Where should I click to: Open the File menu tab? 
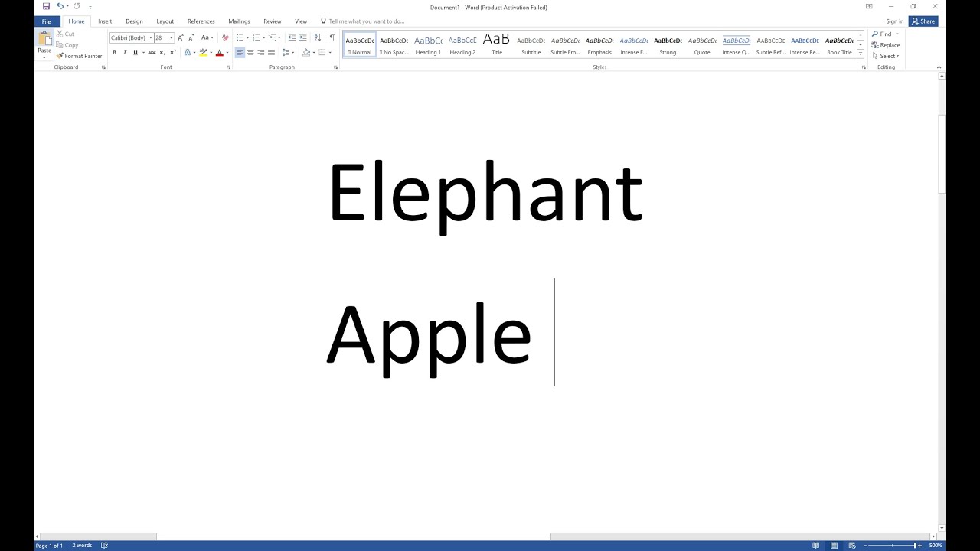coord(46,21)
